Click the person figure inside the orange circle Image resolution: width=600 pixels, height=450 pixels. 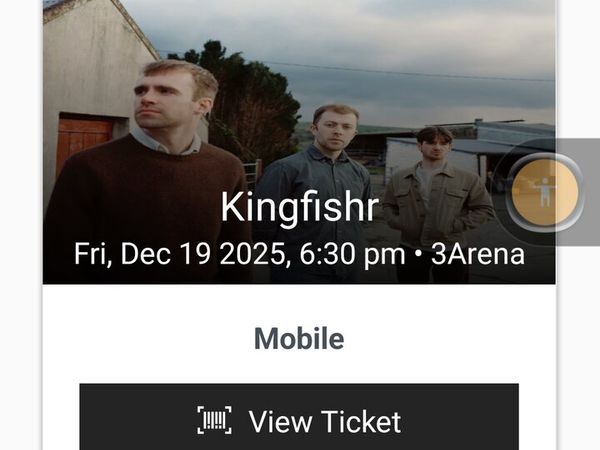(545, 192)
